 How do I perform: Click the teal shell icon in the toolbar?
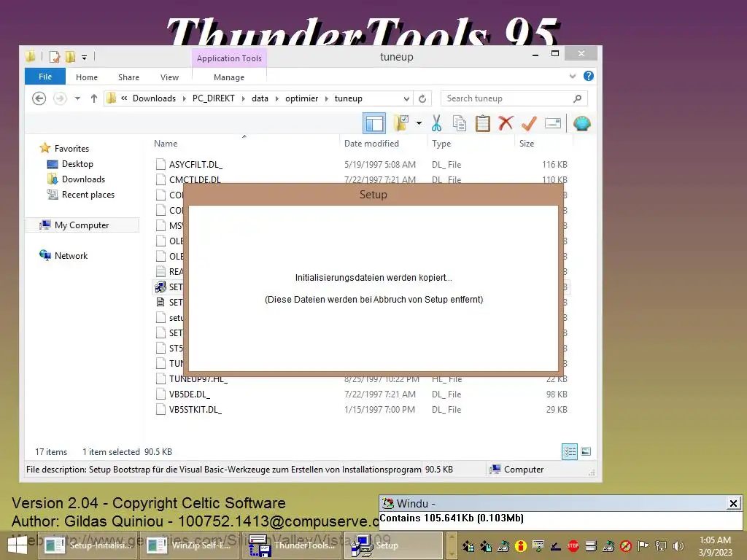click(x=582, y=123)
